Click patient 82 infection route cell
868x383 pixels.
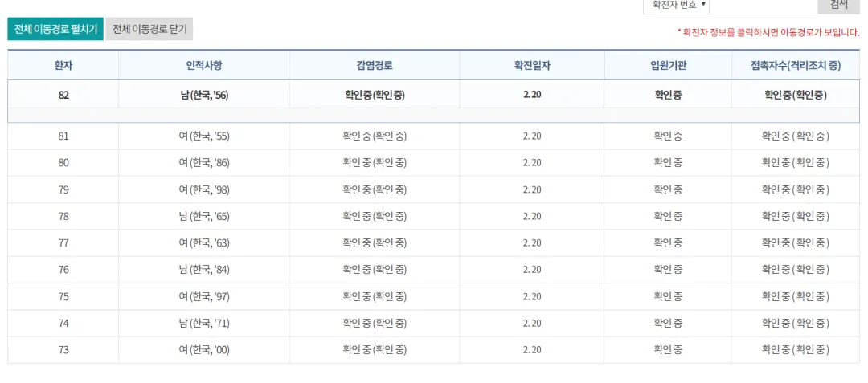tap(375, 95)
